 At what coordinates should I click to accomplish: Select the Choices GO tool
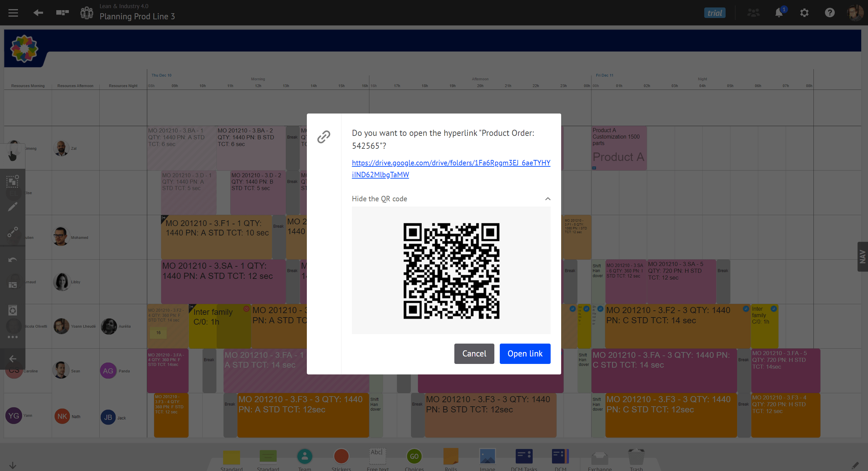point(414,456)
